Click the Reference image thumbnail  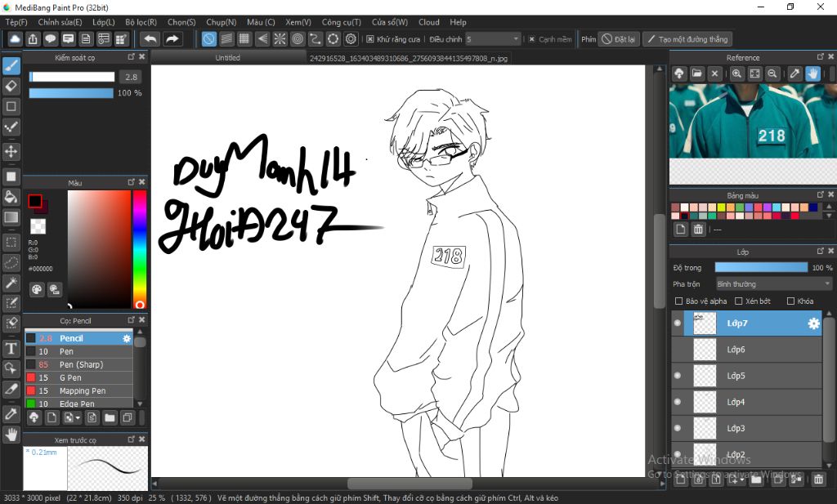point(753,121)
